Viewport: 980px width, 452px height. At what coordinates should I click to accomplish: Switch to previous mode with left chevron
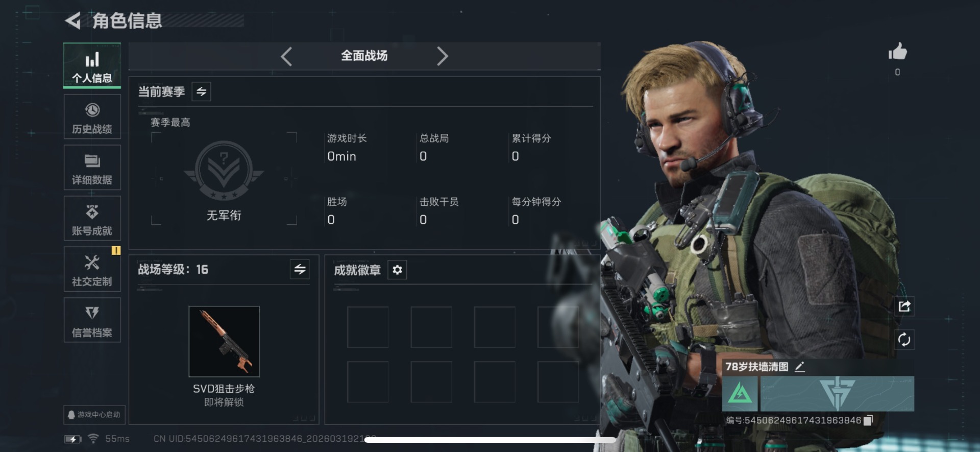[x=286, y=56]
